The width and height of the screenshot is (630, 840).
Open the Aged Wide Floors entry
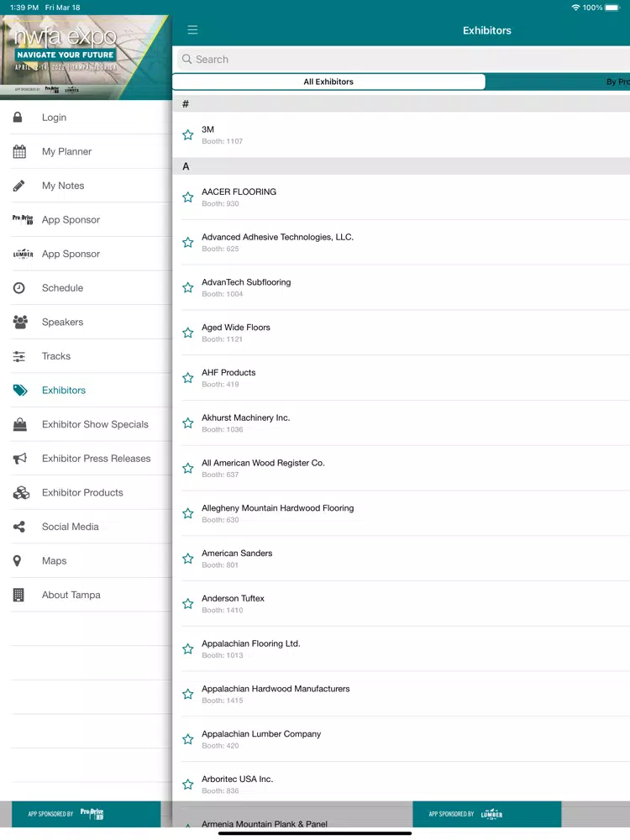402,333
